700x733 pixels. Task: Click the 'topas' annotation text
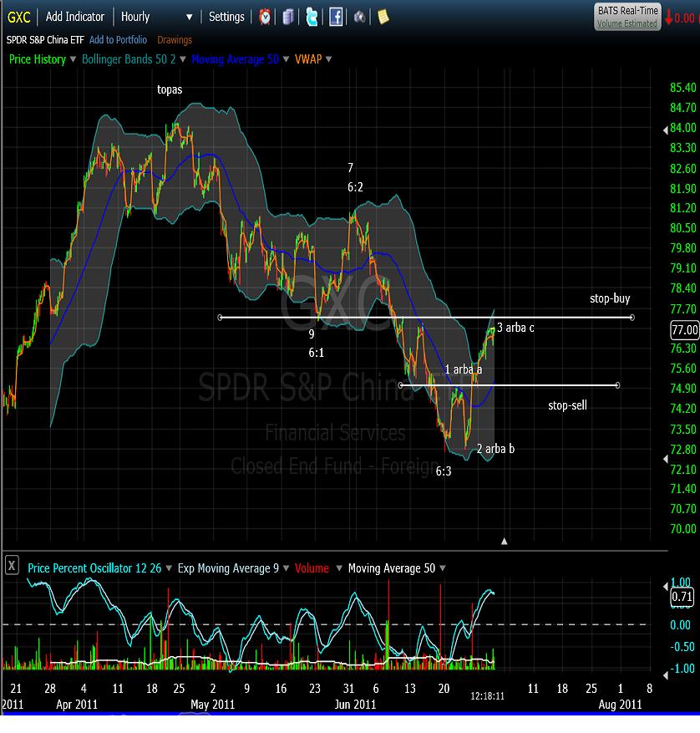click(170, 89)
